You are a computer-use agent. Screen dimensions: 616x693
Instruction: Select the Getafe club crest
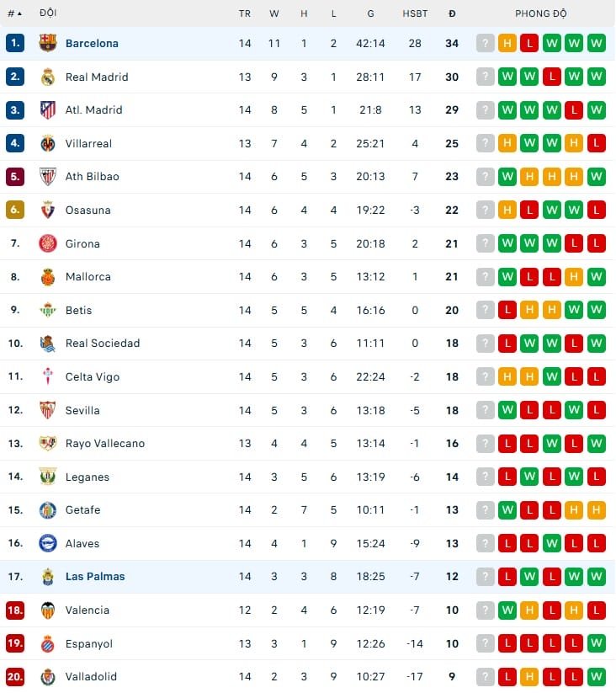point(48,509)
